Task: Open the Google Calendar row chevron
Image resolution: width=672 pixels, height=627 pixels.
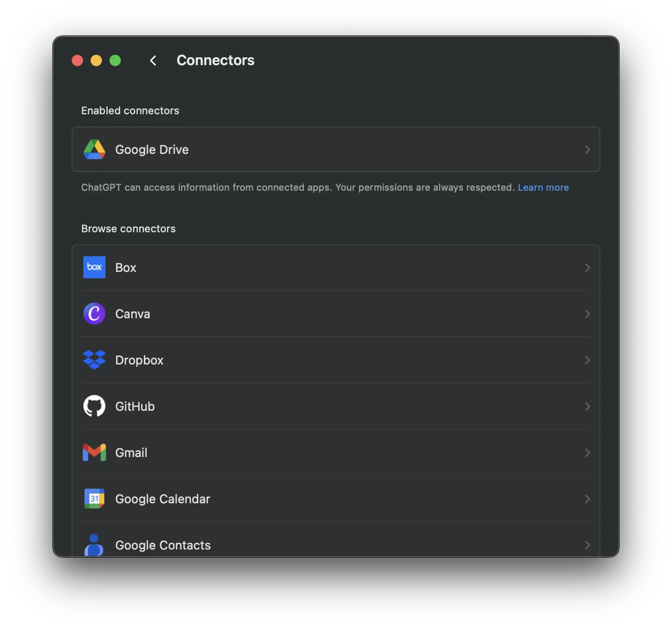Action: point(588,499)
